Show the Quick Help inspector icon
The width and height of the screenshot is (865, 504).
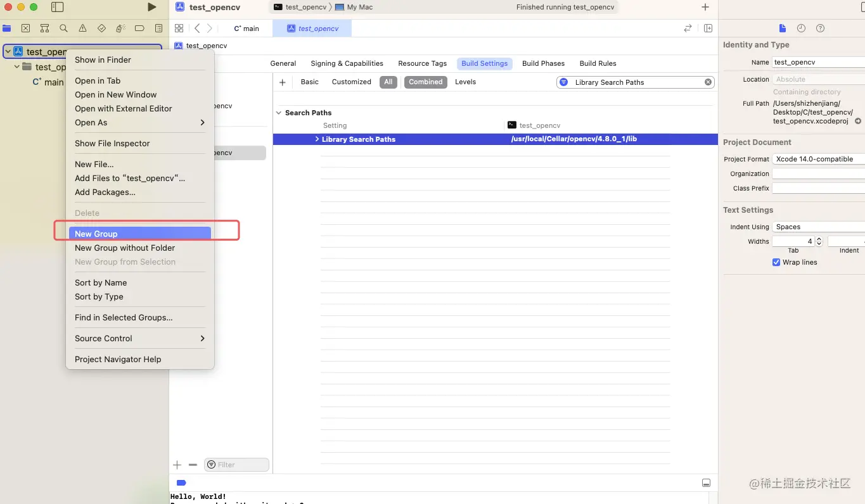pyautogui.click(x=820, y=28)
